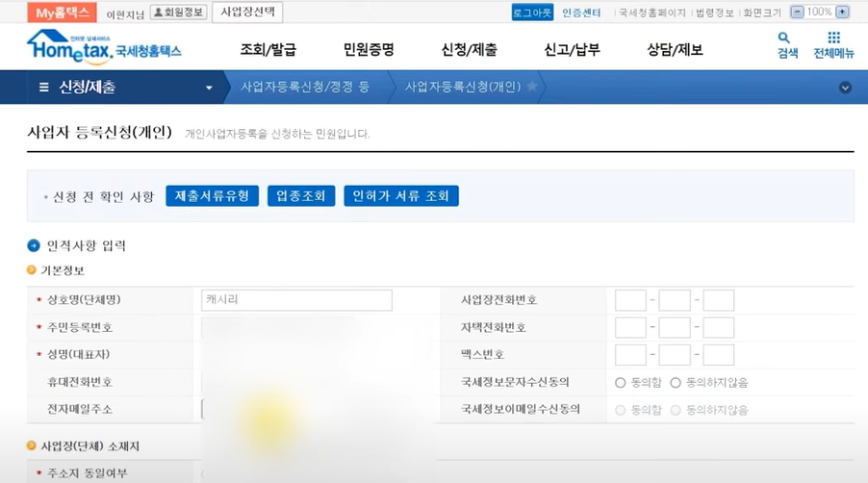The width and height of the screenshot is (868, 483).
Task: Open the 국세청홈페이지 link
Action: (651, 13)
